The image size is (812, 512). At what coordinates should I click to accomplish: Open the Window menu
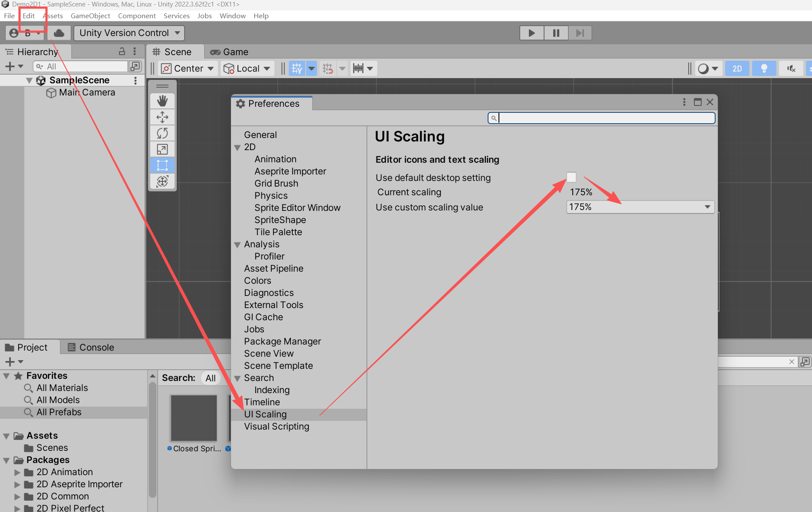tap(232, 16)
